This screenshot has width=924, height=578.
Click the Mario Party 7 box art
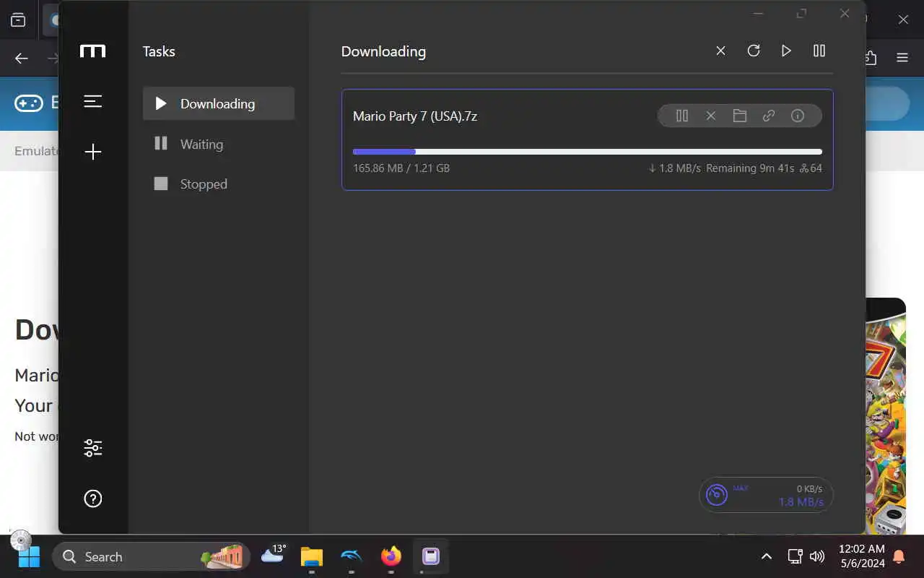point(886,415)
